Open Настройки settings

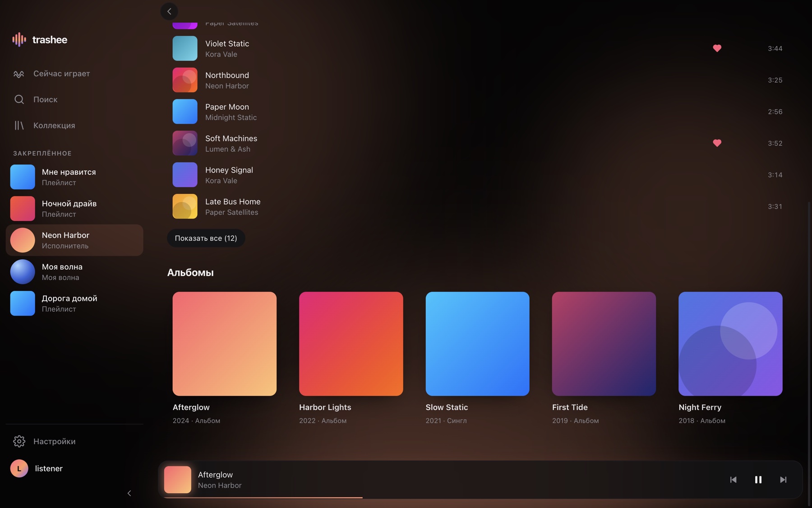74,441
